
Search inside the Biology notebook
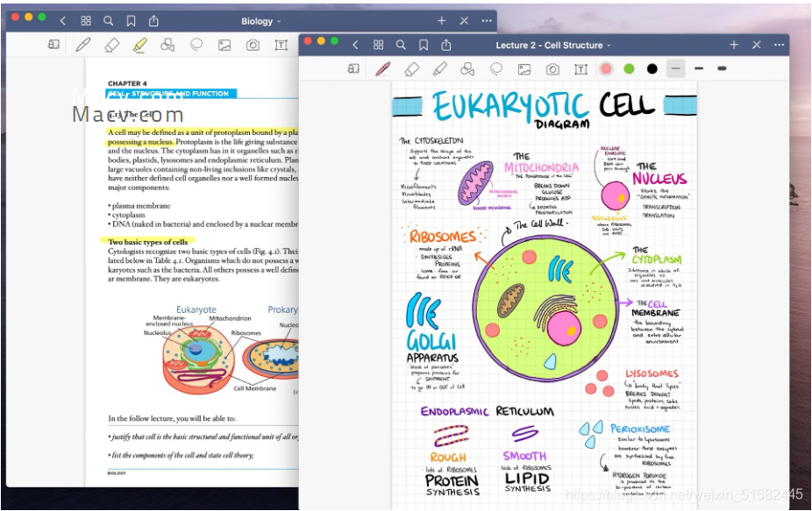(108, 21)
